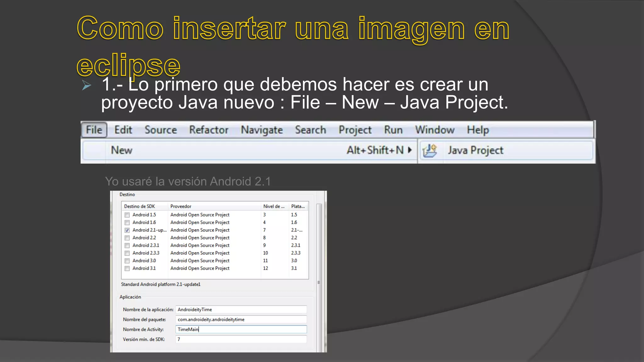Select the Android 3.1 row label

click(144, 268)
